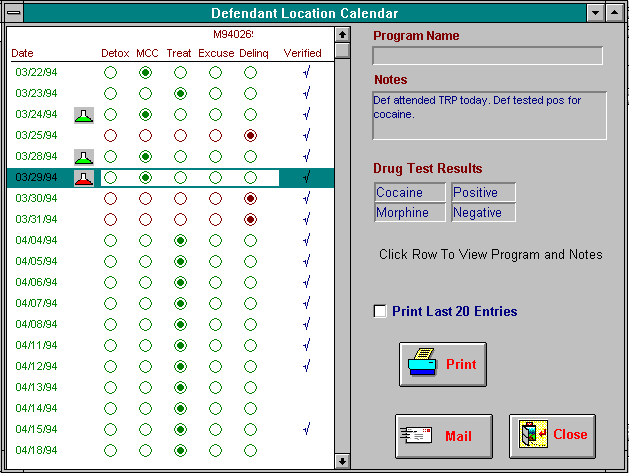
Task: Click the scroll down arrow of the calendar list
Action: pyautogui.click(x=342, y=461)
